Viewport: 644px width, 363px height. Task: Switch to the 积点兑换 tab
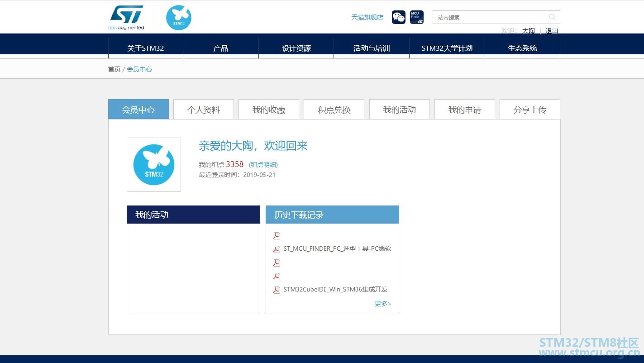(334, 110)
